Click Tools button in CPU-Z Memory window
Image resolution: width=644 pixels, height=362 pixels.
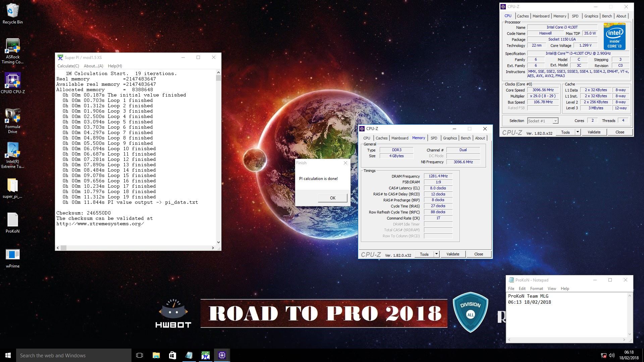click(424, 254)
